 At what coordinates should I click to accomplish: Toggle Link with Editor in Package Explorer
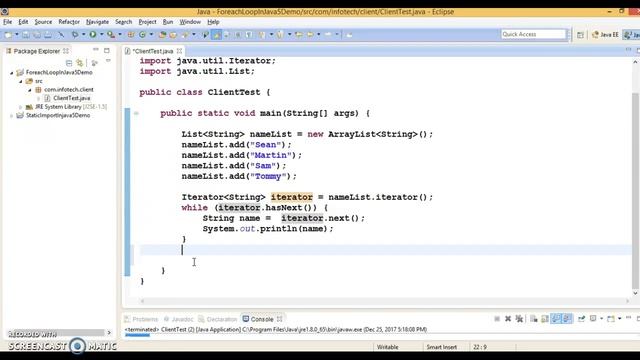[80, 63]
